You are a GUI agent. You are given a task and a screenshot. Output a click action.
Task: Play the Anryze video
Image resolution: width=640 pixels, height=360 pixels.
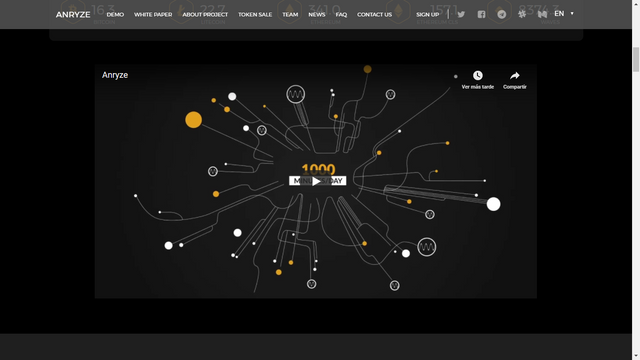(x=316, y=181)
